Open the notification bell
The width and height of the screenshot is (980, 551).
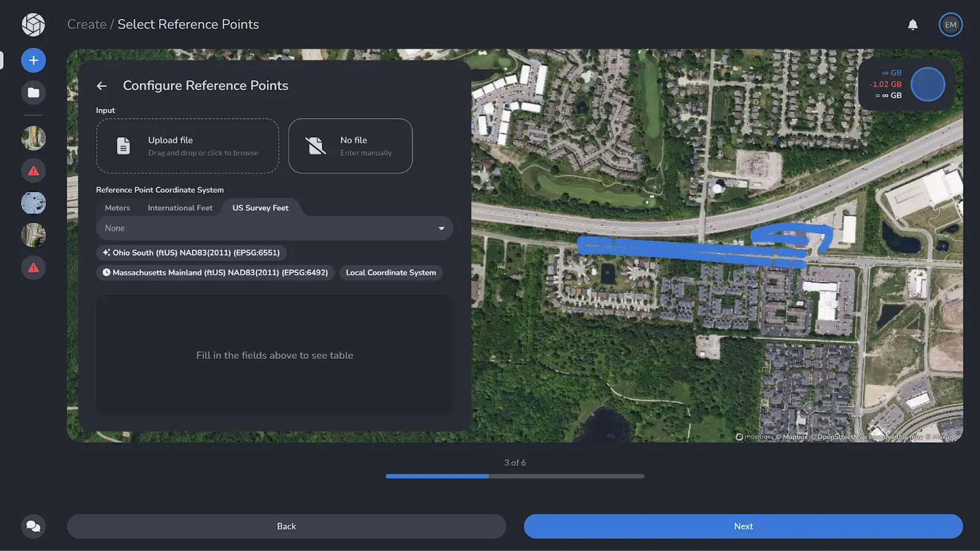coord(913,24)
